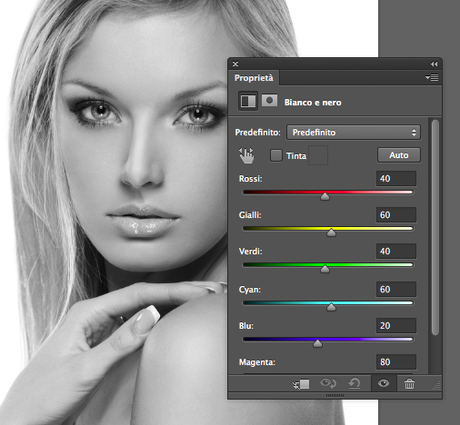The height and width of the screenshot is (425, 460).
Task: Select the on-image adjustment hand tool
Action: coord(246,156)
